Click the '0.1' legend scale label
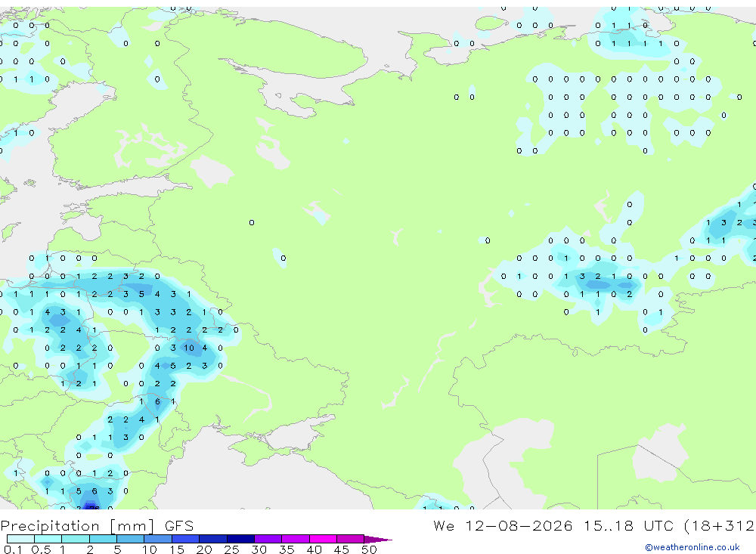Viewport: 756px width, 554px height. pos(13,549)
